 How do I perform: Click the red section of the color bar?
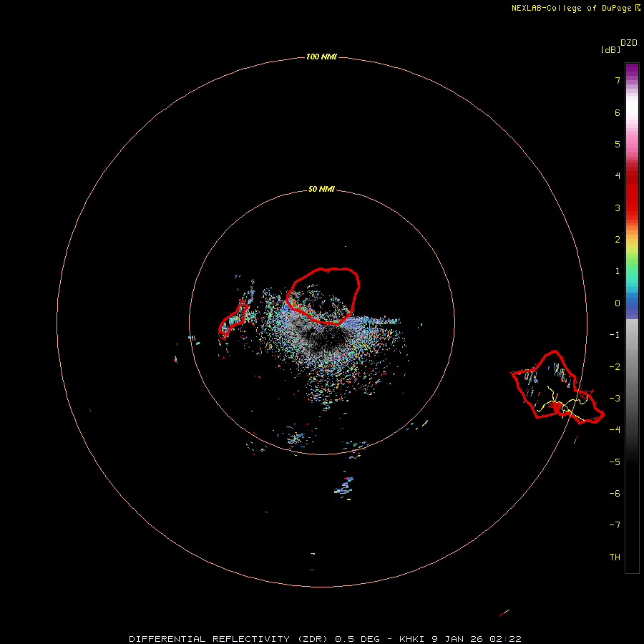632,191
